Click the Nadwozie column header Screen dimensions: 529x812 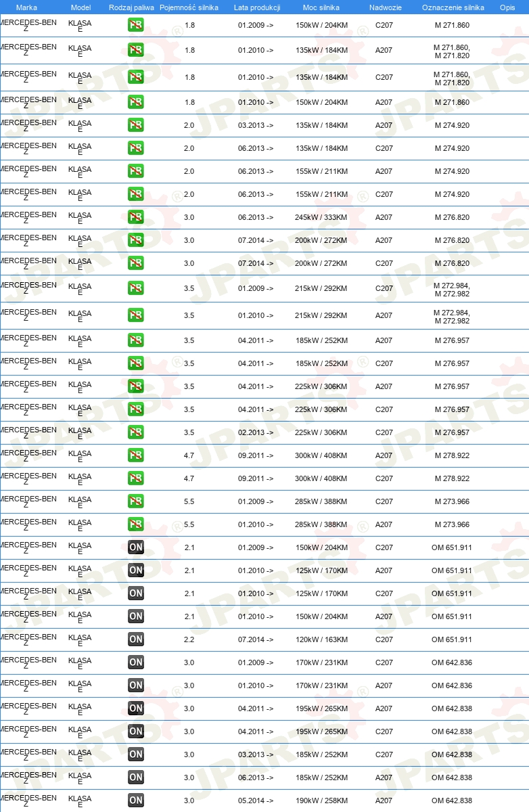point(385,7)
